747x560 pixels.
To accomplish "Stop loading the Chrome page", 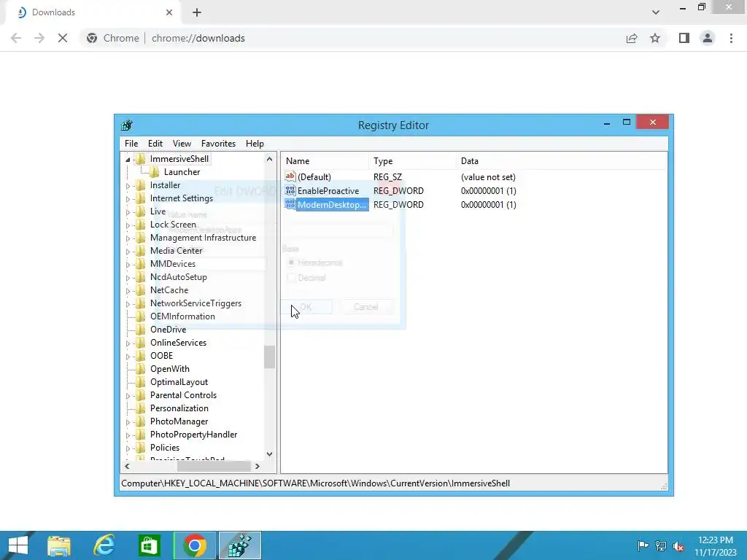I will 63,38.
